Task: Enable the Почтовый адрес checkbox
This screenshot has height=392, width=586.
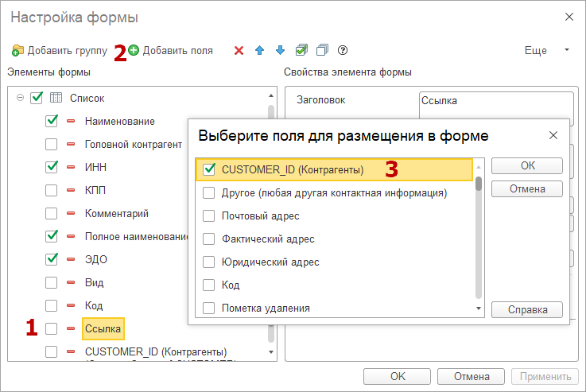Action: pos(209,215)
